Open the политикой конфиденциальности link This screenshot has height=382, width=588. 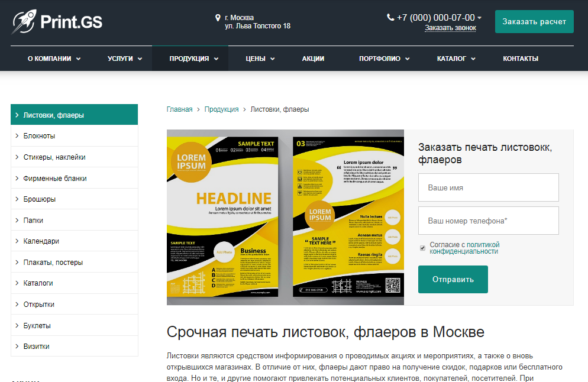(464, 248)
